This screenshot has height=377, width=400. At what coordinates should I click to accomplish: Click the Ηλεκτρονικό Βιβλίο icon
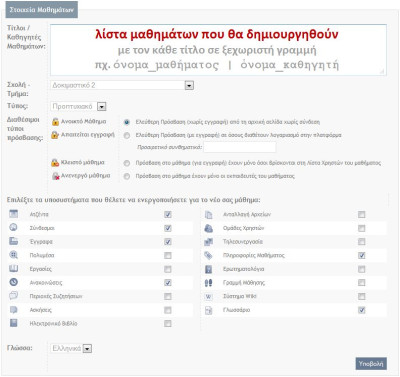tap(13, 323)
